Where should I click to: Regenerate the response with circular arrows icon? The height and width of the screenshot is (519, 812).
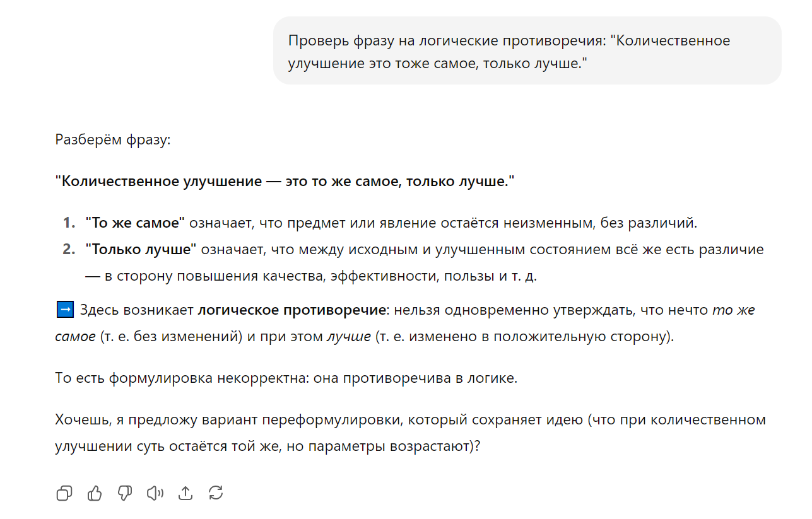pyautogui.click(x=216, y=493)
